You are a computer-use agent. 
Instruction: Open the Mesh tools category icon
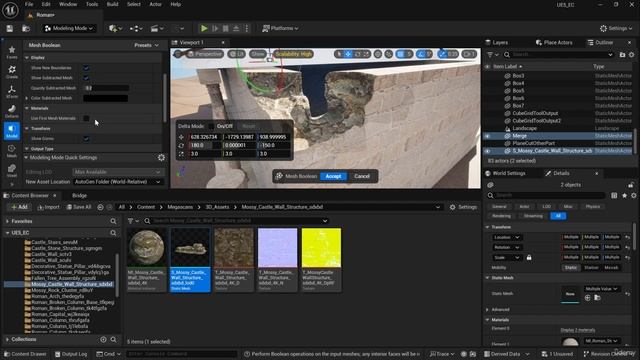click(x=12, y=150)
